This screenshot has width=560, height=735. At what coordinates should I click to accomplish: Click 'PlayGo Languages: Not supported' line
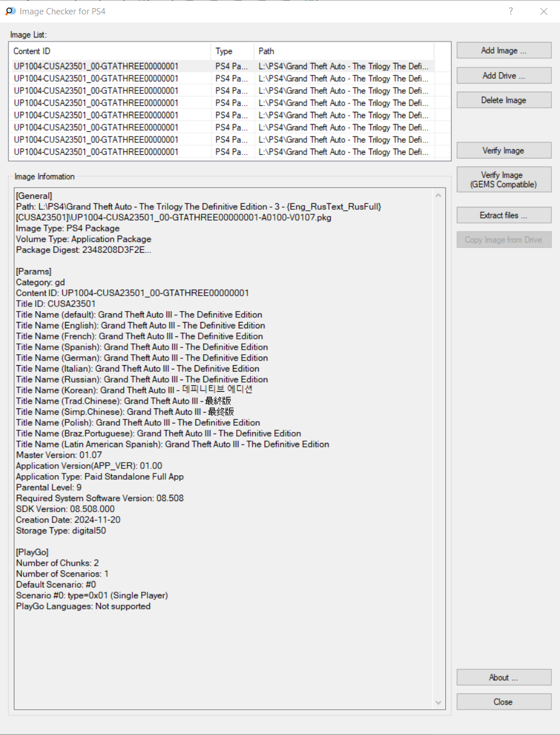(84, 606)
